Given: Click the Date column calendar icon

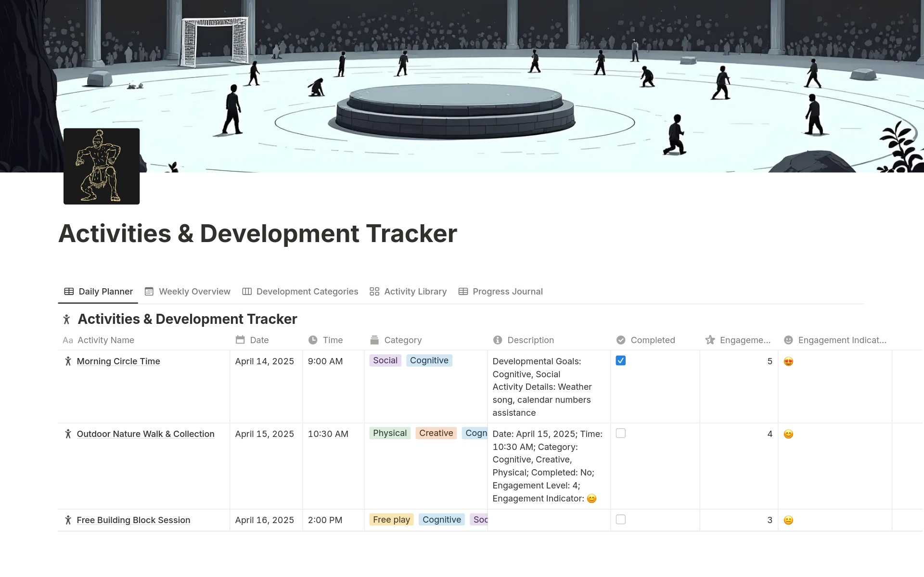Looking at the screenshot, I should coord(240,340).
